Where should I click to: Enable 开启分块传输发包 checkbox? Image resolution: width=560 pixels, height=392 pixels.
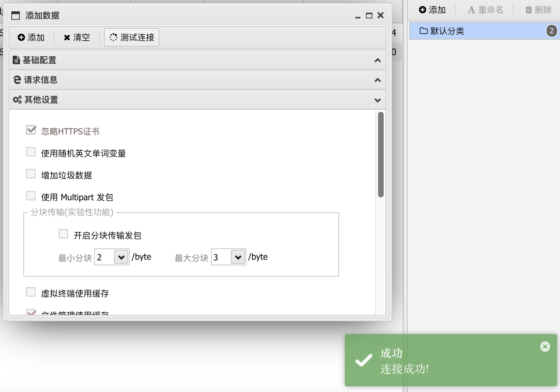[x=63, y=234]
